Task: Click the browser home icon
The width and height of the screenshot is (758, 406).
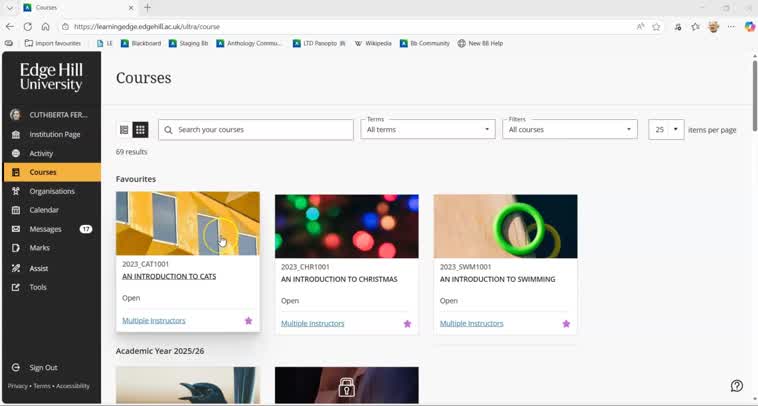Action: tap(45, 27)
